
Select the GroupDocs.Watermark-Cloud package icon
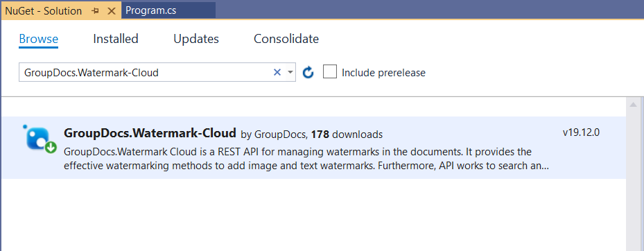pos(40,139)
